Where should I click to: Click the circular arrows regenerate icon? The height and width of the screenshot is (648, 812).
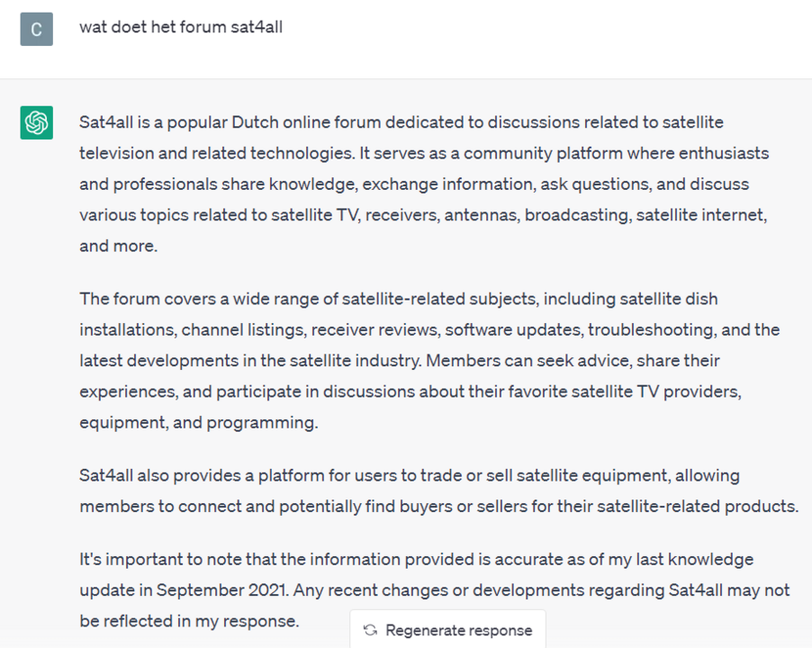tap(370, 630)
